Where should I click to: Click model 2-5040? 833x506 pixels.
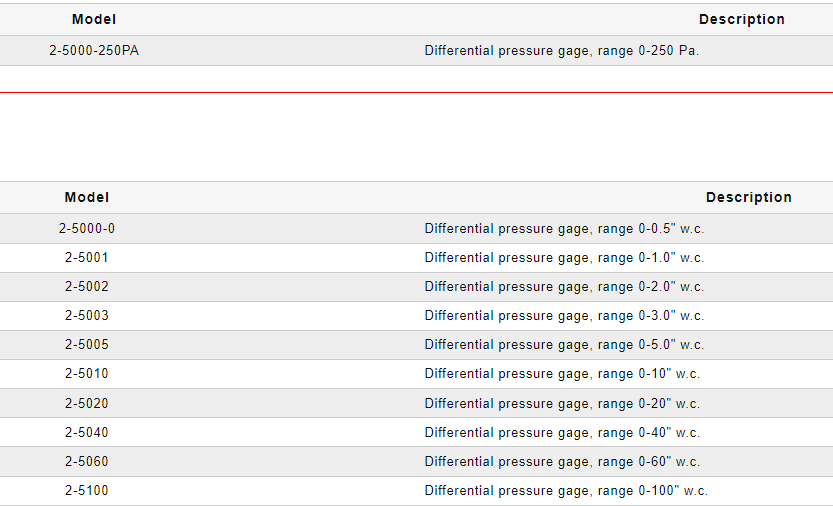[87, 432]
